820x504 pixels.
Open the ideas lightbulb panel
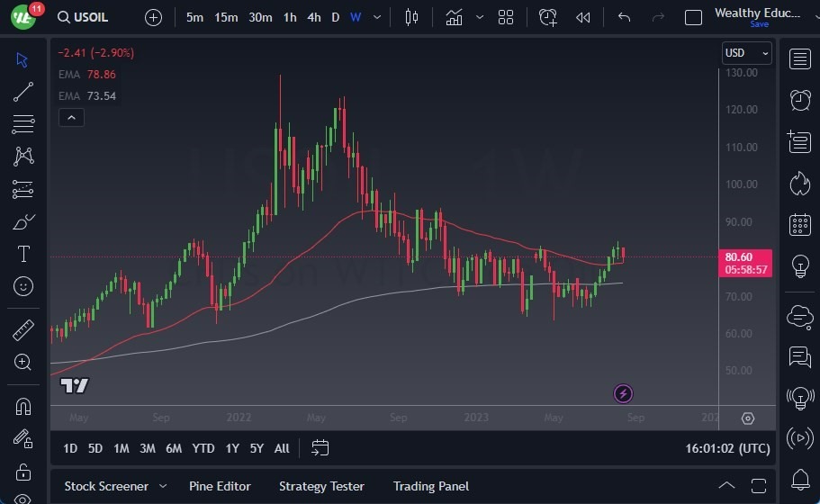point(800,266)
